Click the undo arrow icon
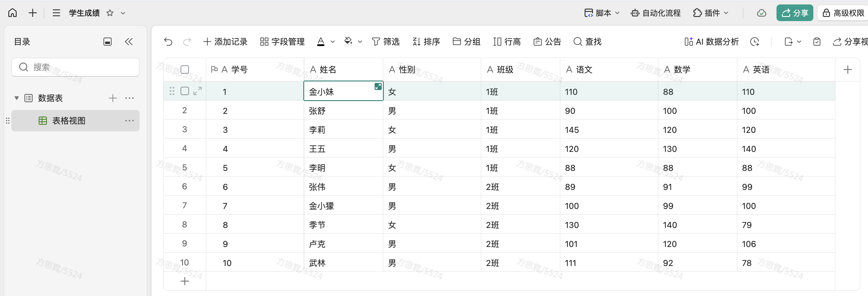 (168, 42)
